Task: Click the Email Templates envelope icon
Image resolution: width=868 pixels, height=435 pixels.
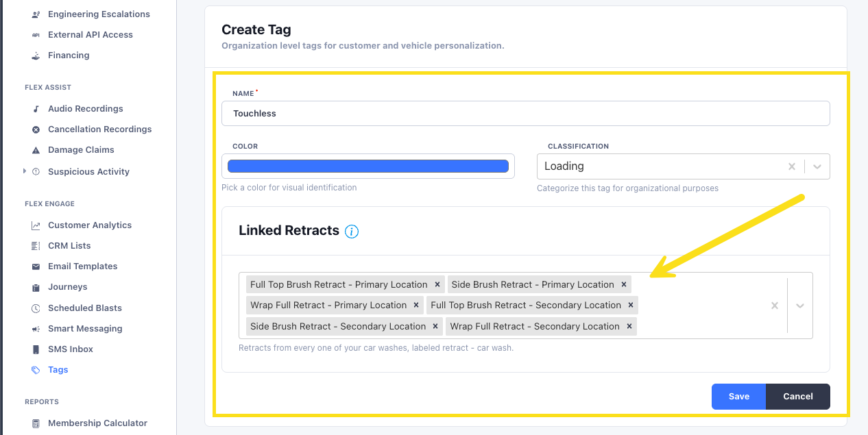Action: coord(36,266)
